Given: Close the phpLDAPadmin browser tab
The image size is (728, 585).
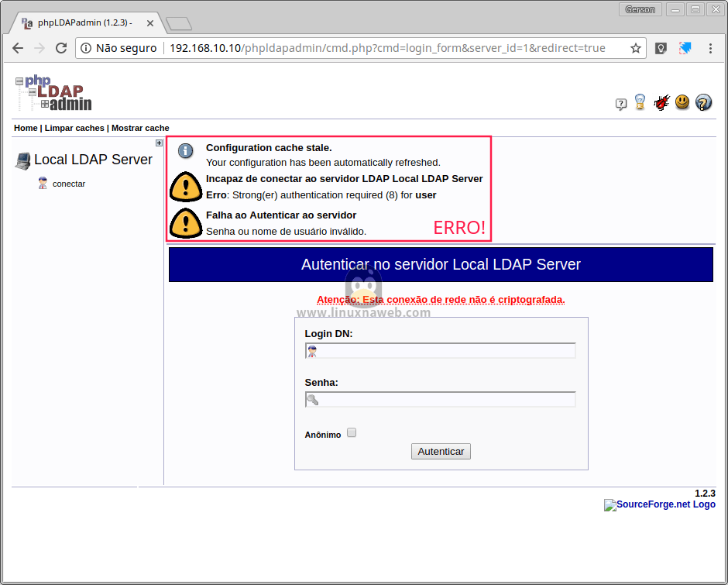Looking at the screenshot, I should [150, 22].
